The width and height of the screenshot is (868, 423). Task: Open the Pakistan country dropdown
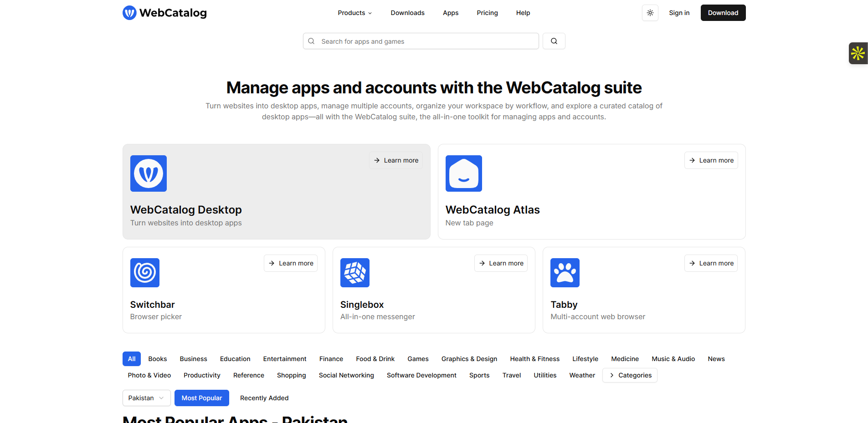pyautogui.click(x=146, y=398)
